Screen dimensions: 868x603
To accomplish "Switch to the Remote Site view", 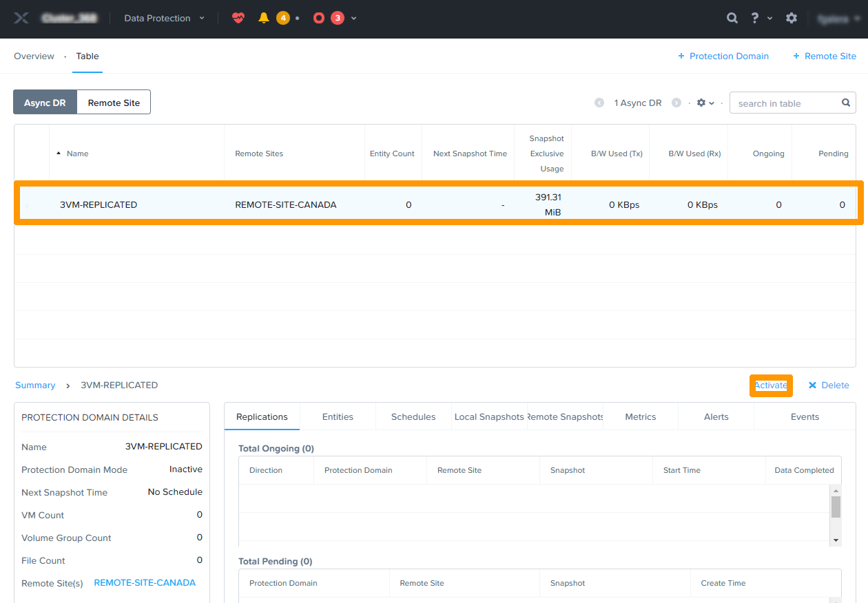I will (x=114, y=102).
